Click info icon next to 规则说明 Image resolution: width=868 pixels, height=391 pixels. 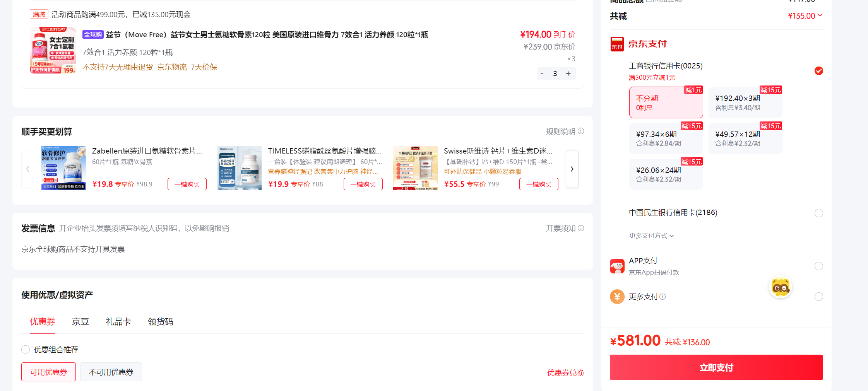pos(581,131)
